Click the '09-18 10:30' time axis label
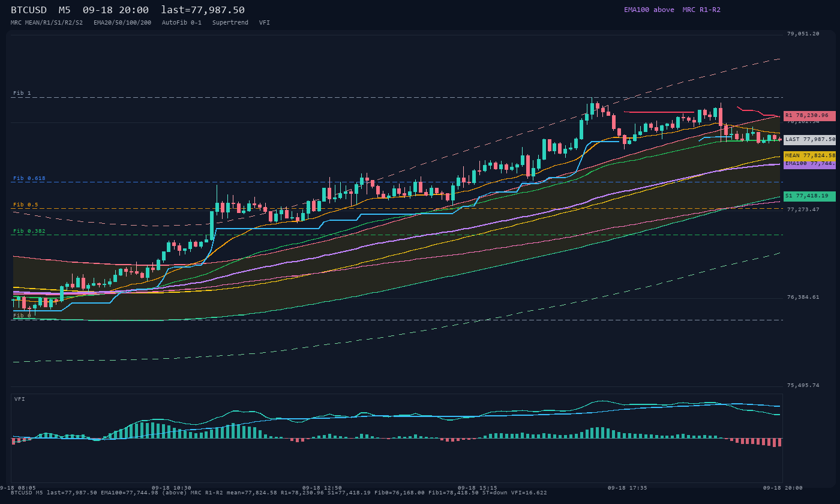Viewport: 840px width, 504px height. [172, 488]
